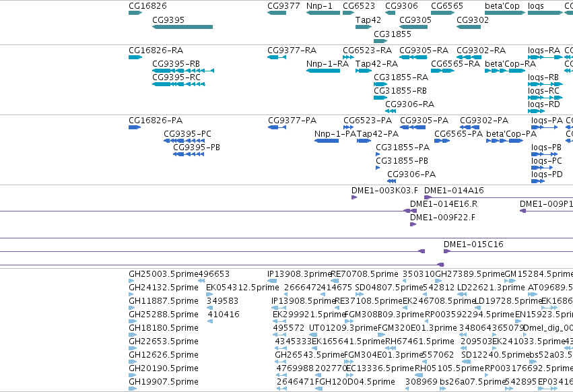Select the CG31855-RB transcript glyph

[380, 98]
